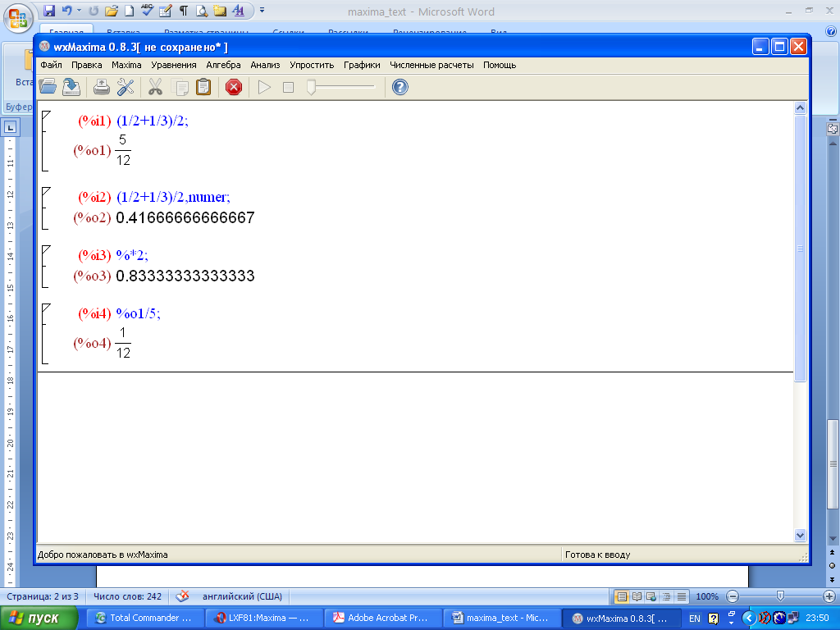Image resolution: width=840 pixels, height=630 pixels.
Task: Open the Правка menu
Action: point(87,65)
